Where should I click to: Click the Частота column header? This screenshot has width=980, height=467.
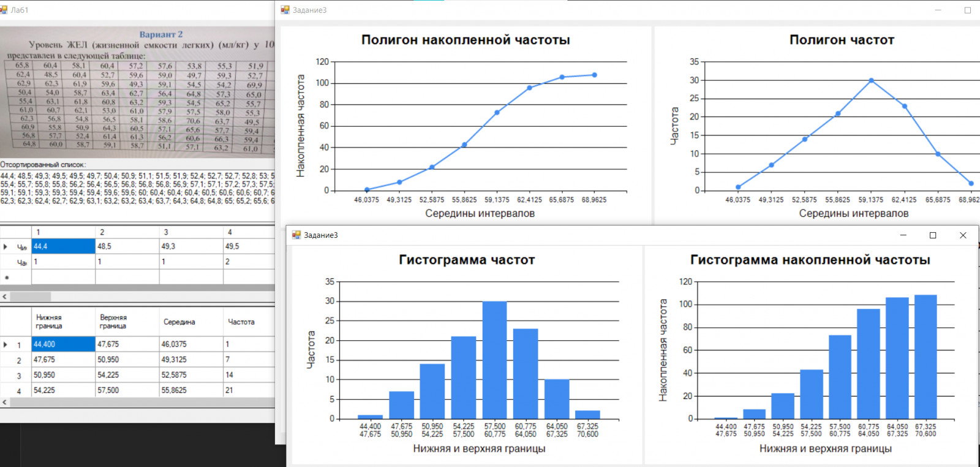249,322
